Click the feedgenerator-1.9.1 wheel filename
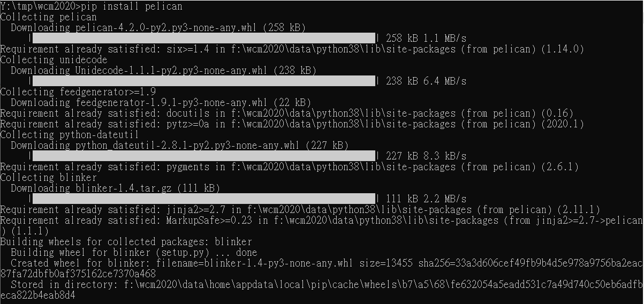 click(171, 103)
